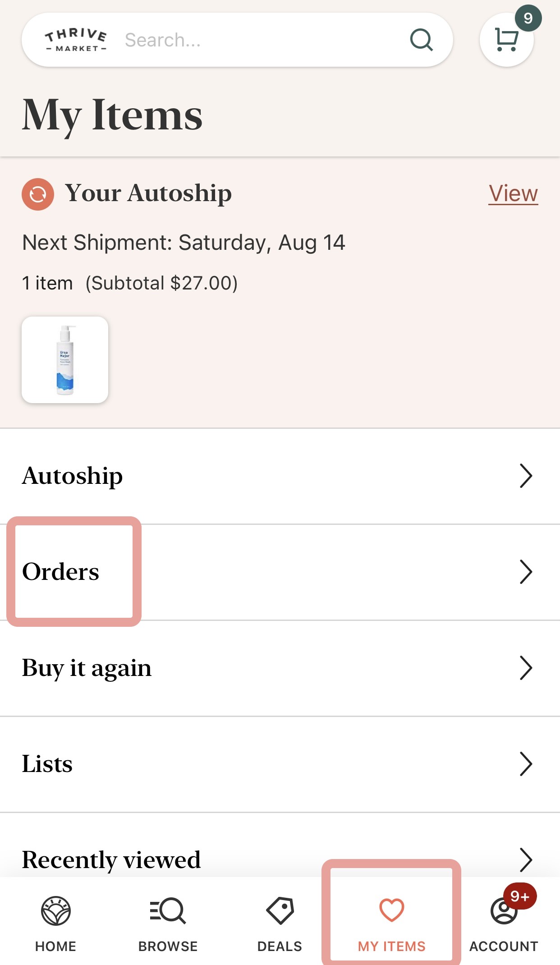Open the Lists menu entry
This screenshot has height=965, width=560.
pyautogui.click(x=47, y=764)
